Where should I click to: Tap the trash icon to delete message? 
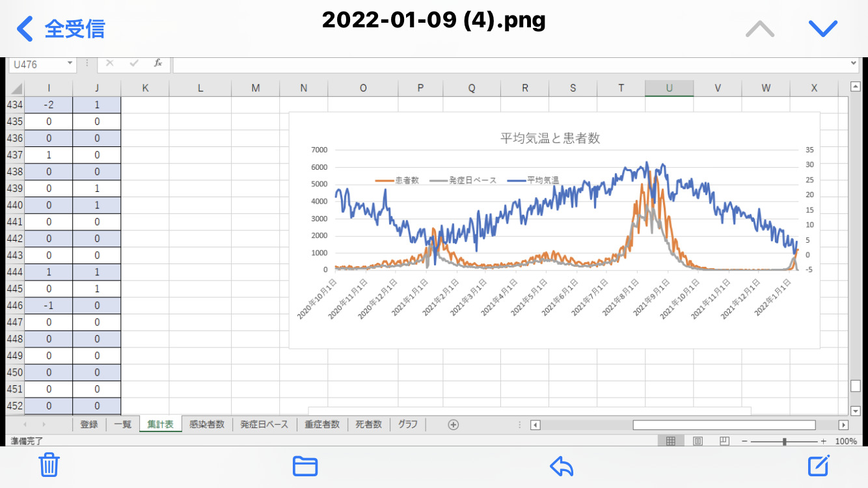(49, 465)
